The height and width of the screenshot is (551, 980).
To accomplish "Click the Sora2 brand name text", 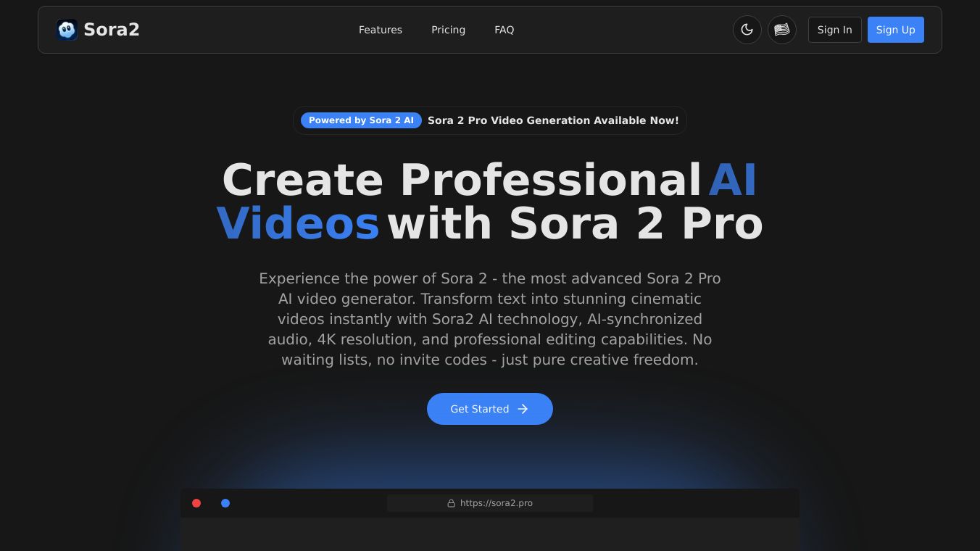I will (x=112, y=30).
